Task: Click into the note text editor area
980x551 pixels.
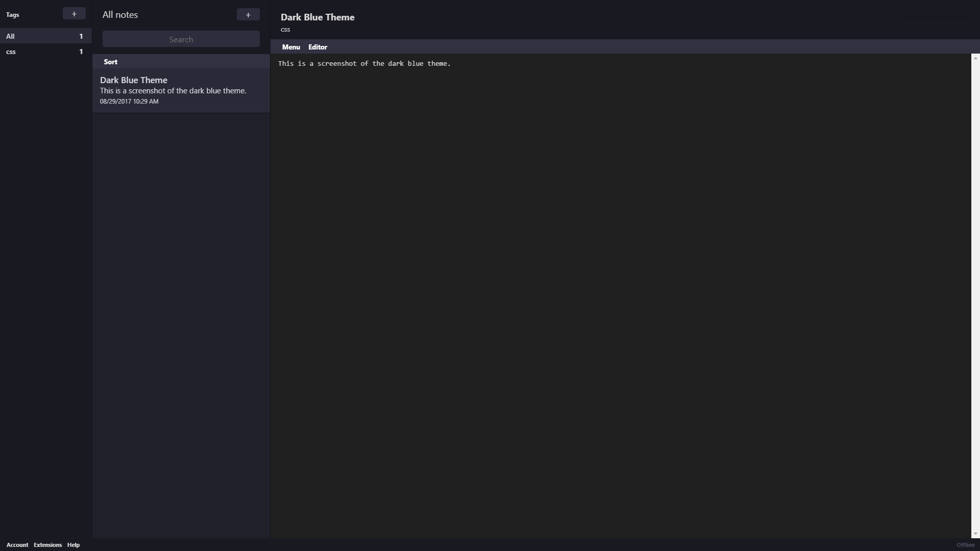Action: pyautogui.click(x=621, y=296)
